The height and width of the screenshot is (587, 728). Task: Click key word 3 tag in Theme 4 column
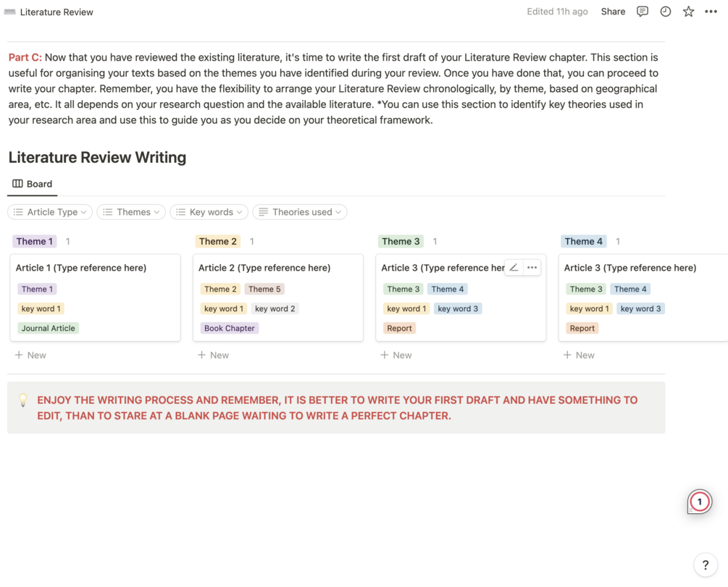[641, 308]
